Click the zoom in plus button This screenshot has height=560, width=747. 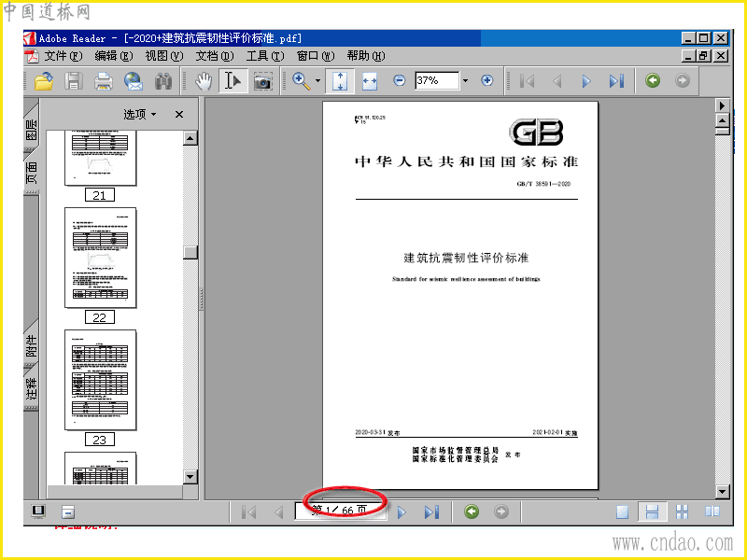click(x=486, y=80)
